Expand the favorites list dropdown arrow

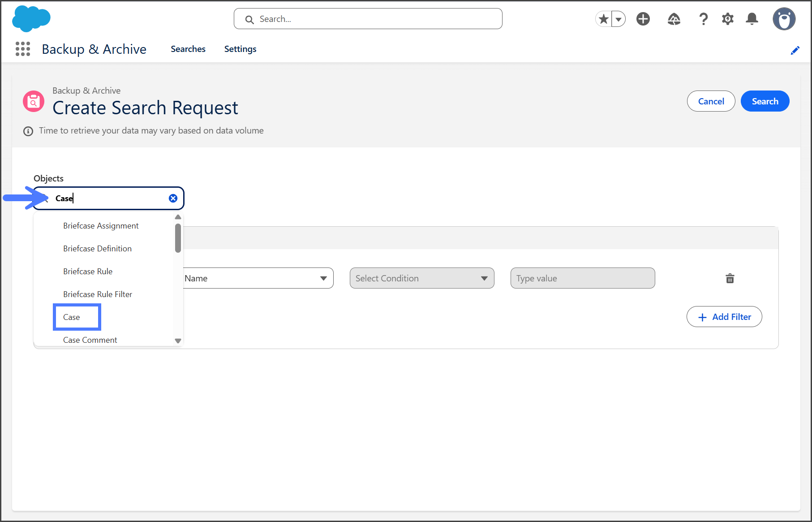[x=619, y=19]
